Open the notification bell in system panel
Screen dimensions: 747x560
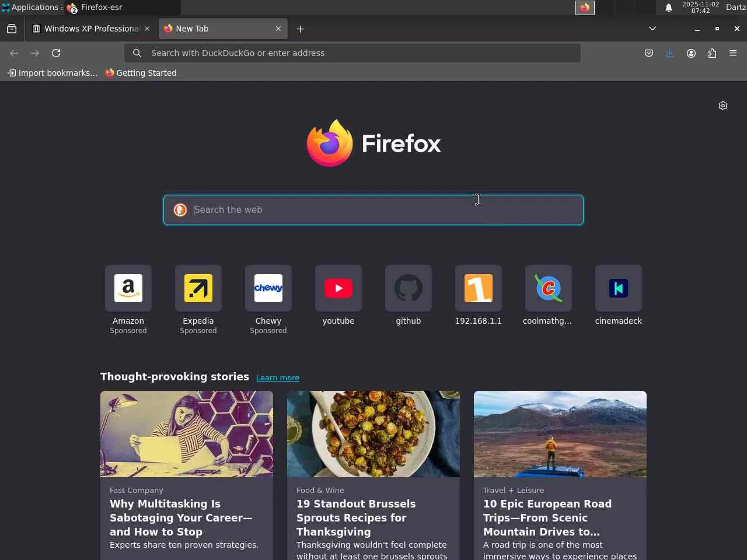(x=669, y=8)
